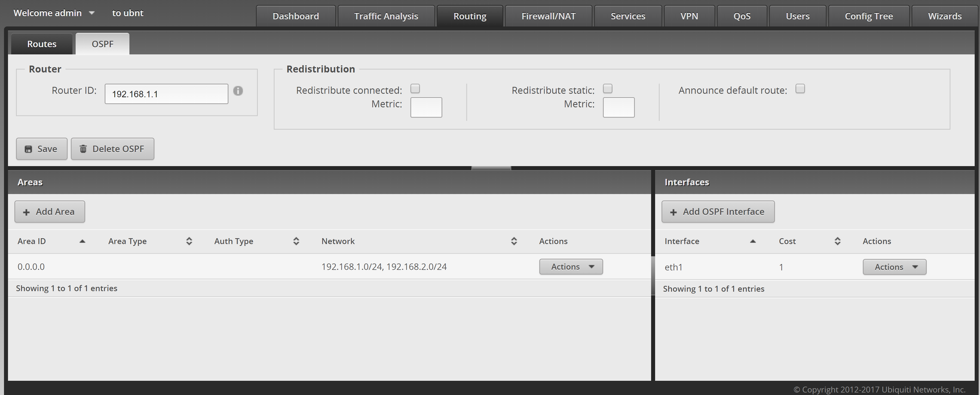Click the panel resize handle above Areas
The height and width of the screenshot is (395, 980).
[x=491, y=168]
